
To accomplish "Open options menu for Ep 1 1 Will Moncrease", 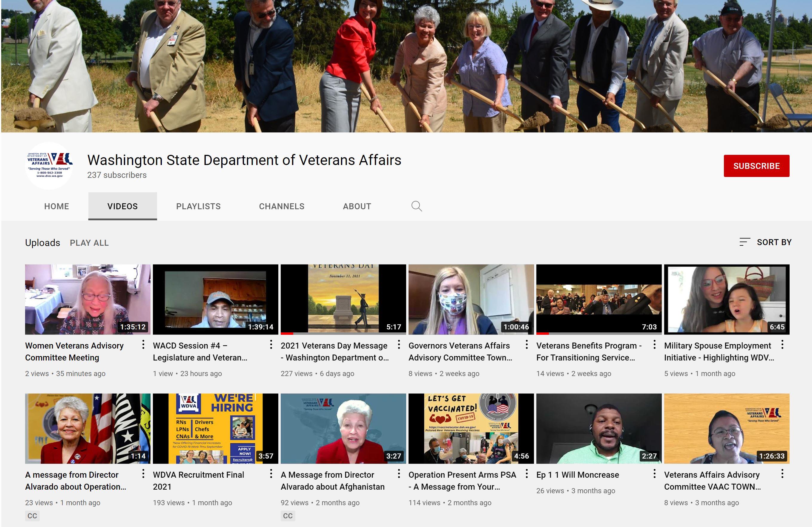I will coord(654,474).
